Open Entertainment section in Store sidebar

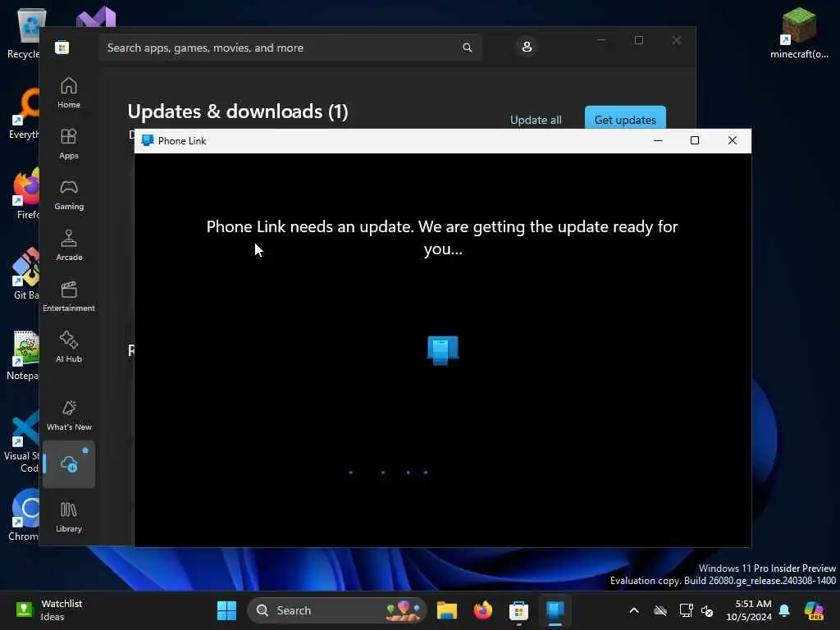[69, 296]
